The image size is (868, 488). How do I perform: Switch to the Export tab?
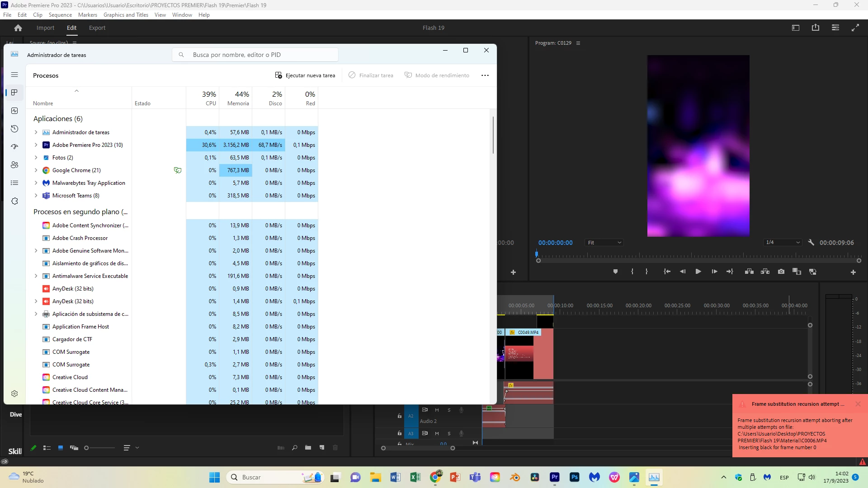tap(97, 28)
